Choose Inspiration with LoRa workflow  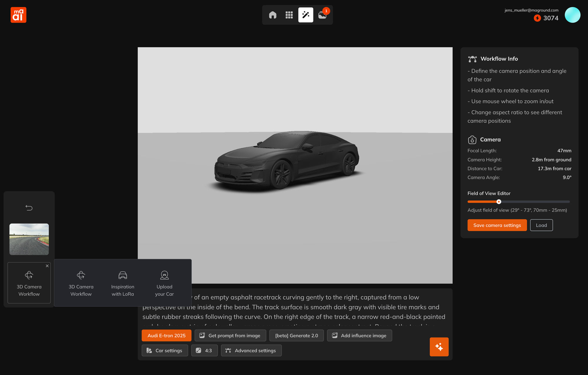tap(123, 283)
